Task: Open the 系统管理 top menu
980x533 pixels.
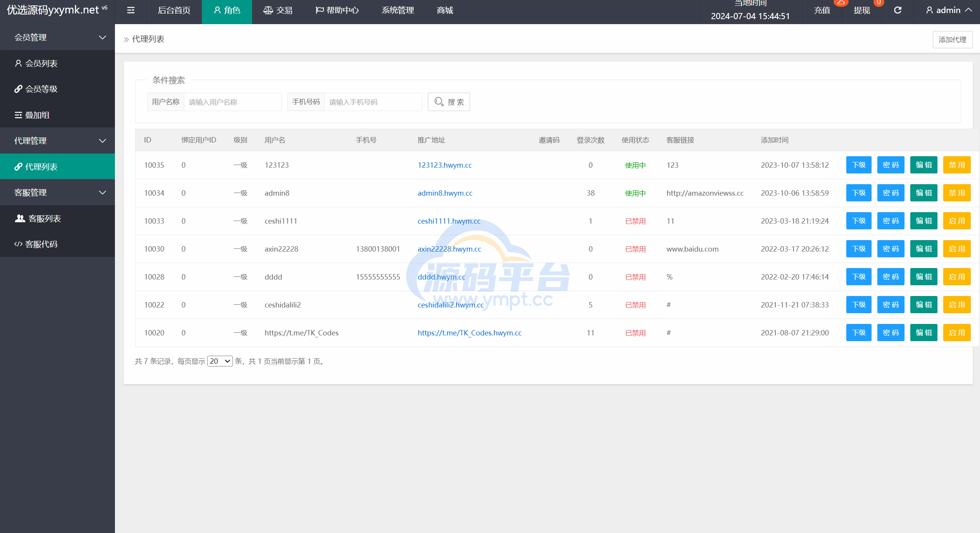Action: point(398,10)
